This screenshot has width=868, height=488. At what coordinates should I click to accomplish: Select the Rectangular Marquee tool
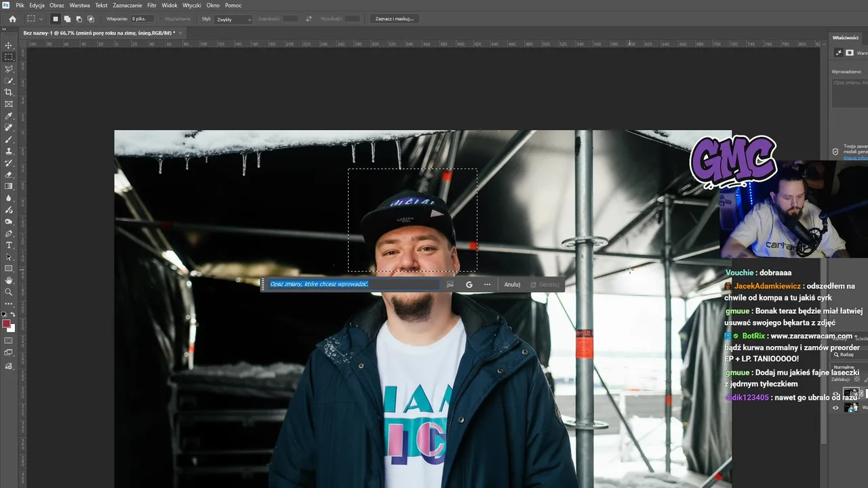(9, 57)
